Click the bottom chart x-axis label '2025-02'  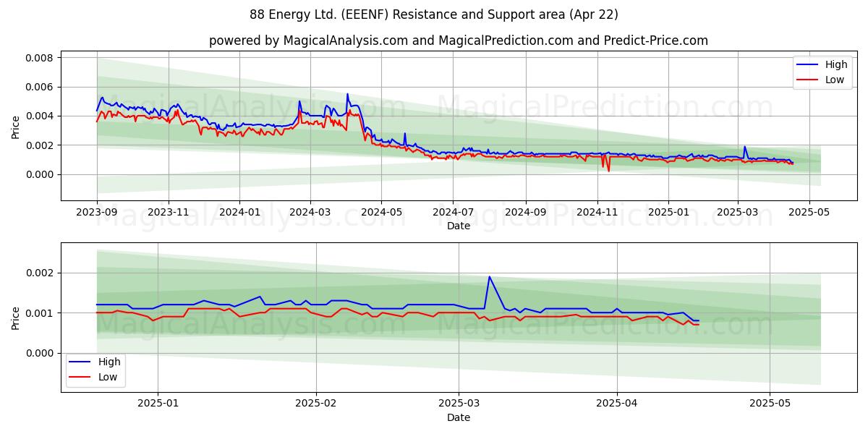317,404
